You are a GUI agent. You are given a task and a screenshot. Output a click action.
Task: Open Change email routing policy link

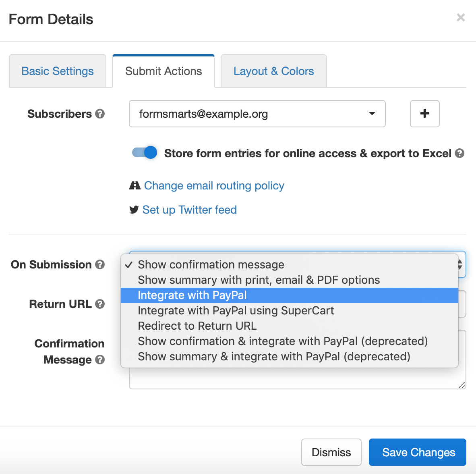pyautogui.click(x=214, y=186)
